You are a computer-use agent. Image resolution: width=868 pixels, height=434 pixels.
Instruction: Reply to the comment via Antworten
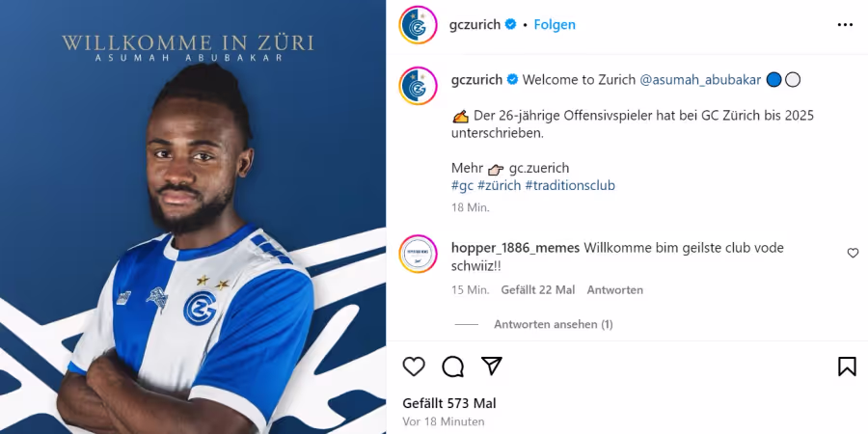point(615,290)
